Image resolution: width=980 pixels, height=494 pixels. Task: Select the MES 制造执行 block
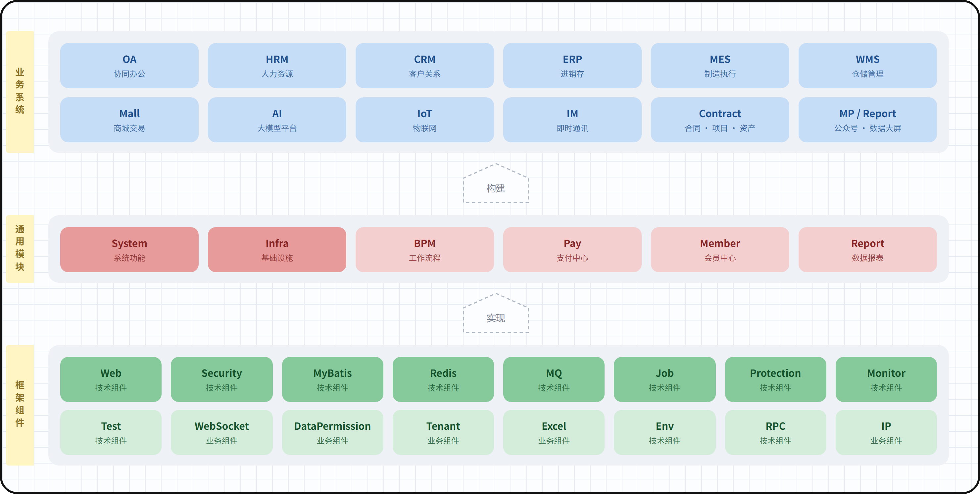(720, 66)
